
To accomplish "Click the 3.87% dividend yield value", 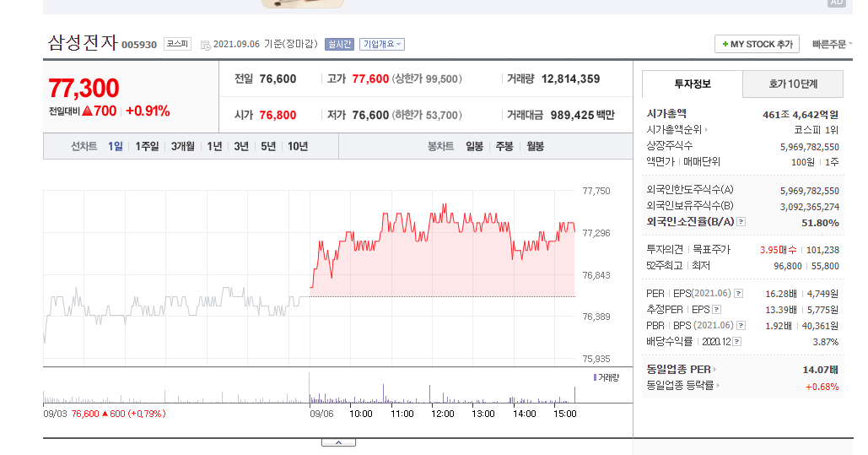I will pyautogui.click(x=825, y=342).
